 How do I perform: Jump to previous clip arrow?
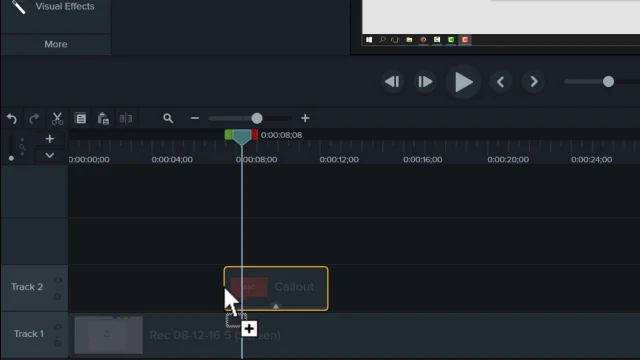(x=500, y=82)
